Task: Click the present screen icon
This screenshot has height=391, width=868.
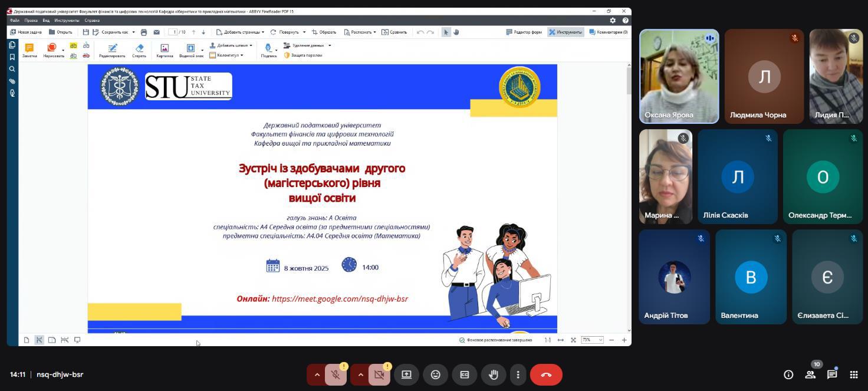Action: tap(406, 374)
